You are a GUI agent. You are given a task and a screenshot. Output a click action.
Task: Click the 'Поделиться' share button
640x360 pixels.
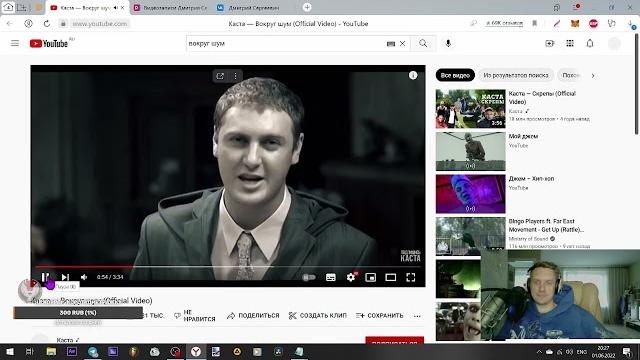253,316
